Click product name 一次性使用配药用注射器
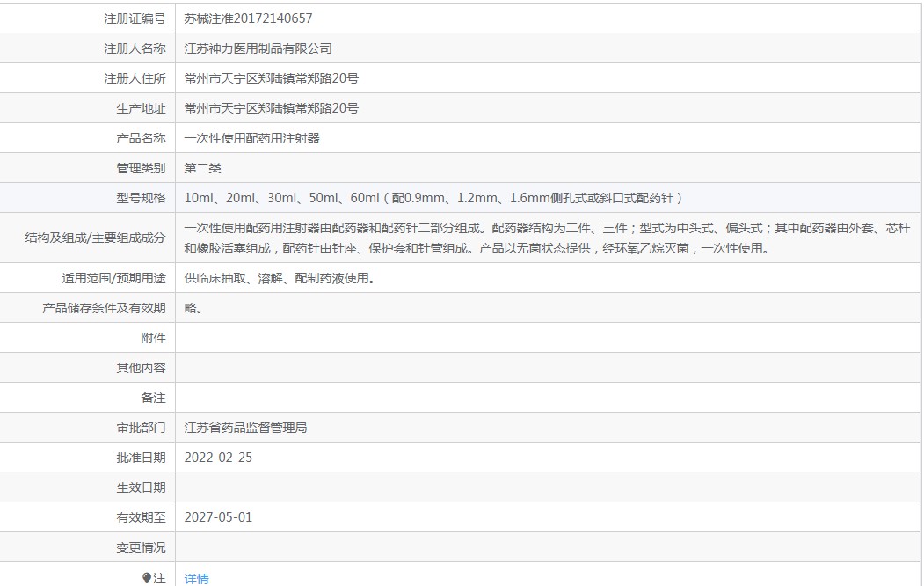Screen dimensions: 924x586 tap(251, 138)
